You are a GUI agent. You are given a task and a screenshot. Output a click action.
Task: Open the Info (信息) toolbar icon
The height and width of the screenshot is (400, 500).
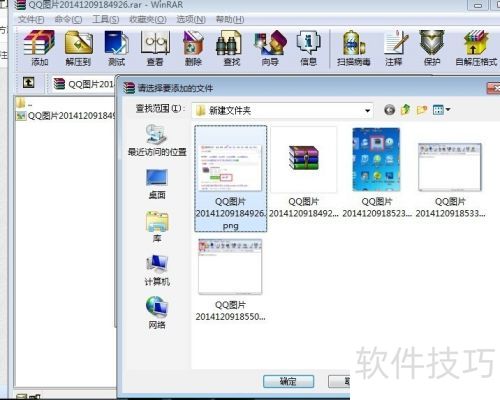click(x=308, y=48)
